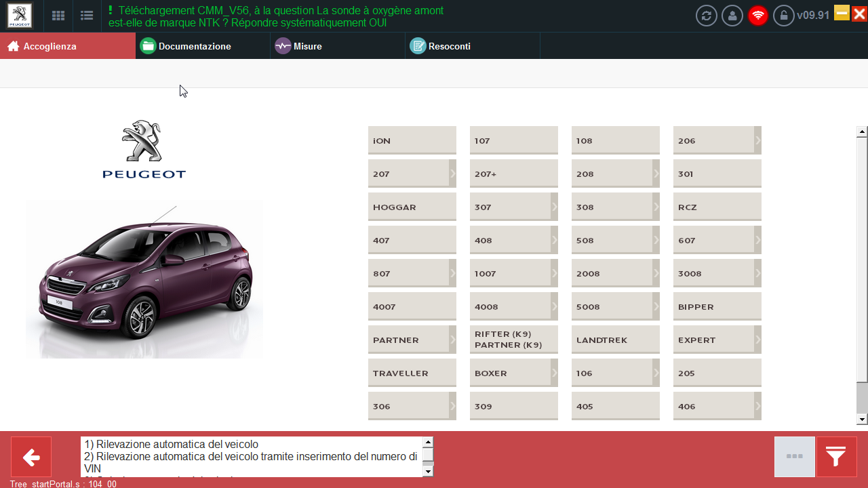Expand the 4008 model submenu arrow

point(554,306)
